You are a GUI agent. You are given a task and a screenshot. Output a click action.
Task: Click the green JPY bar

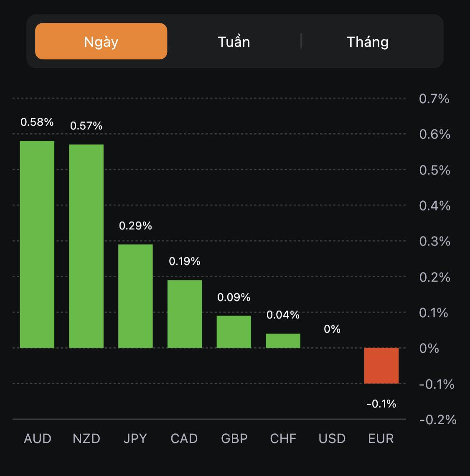point(135,296)
